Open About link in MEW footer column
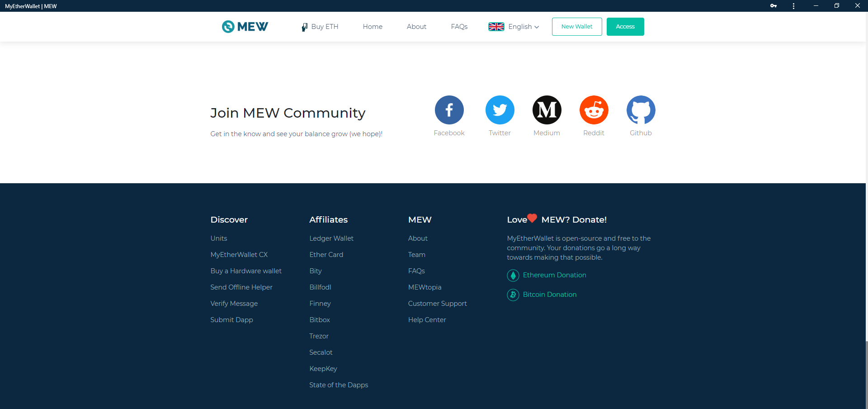868x409 pixels. pyautogui.click(x=418, y=238)
